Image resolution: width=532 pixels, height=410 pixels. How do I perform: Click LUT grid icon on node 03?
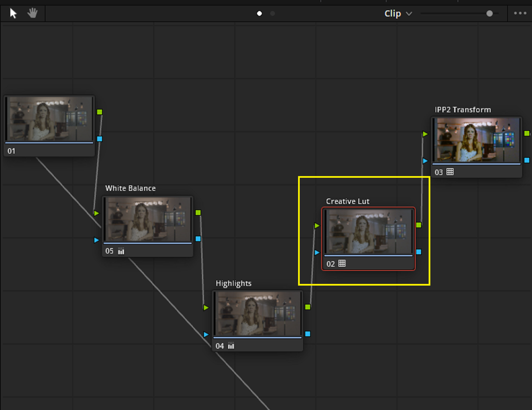pyautogui.click(x=450, y=172)
